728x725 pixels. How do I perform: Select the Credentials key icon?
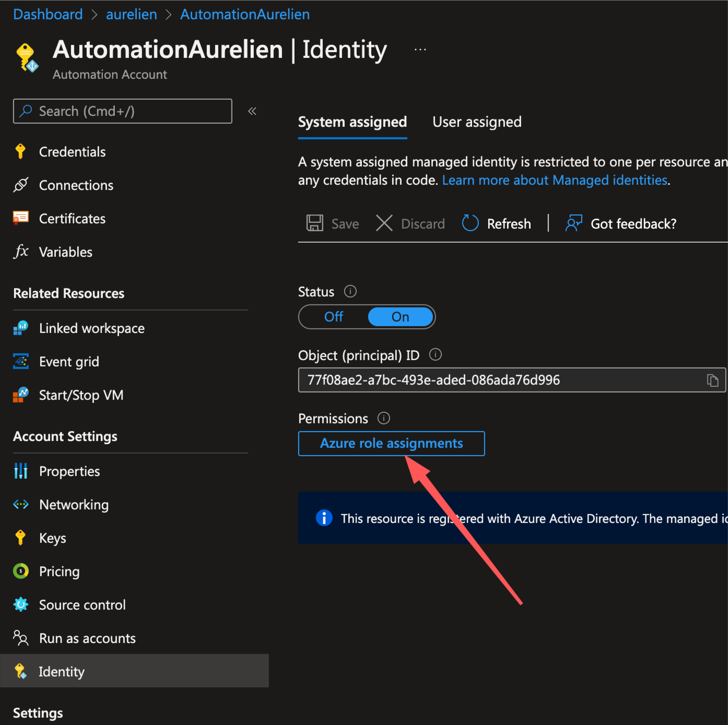click(x=20, y=151)
